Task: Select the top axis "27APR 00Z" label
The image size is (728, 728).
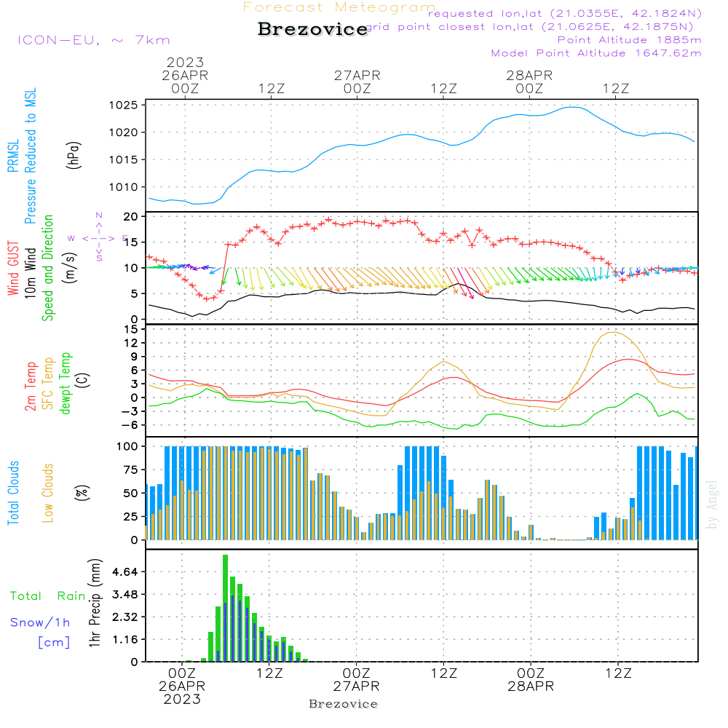Action: pyautogui.click(x=357, y=82)
